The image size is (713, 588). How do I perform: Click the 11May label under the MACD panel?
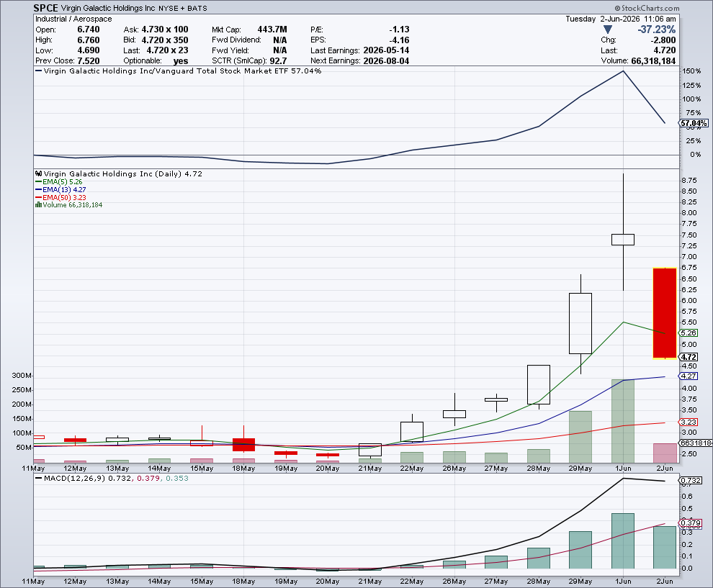[33, 582]
